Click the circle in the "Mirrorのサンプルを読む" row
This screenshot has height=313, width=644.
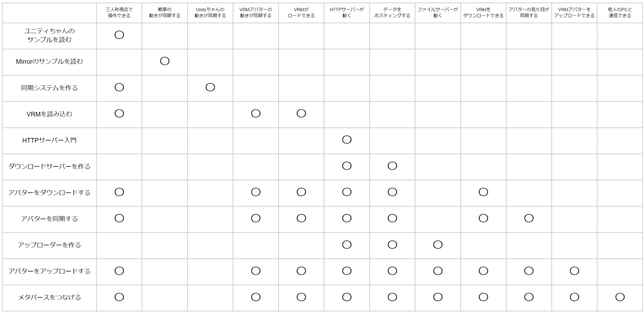click(x=165, y=61)
